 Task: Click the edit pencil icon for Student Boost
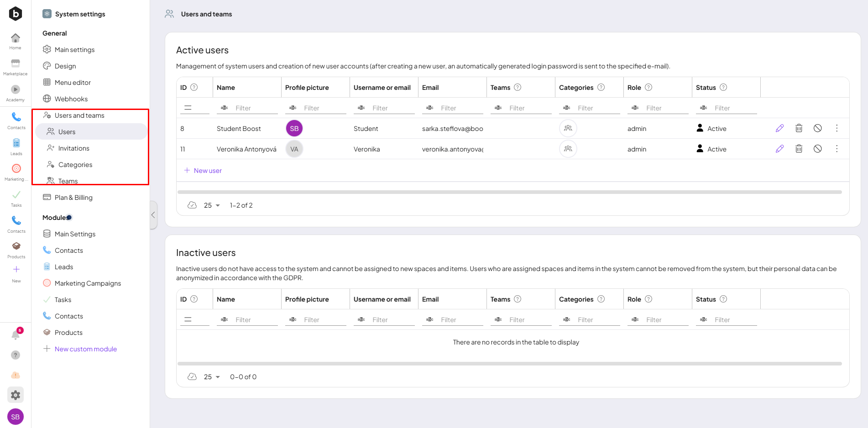click(x=779, y=128)
